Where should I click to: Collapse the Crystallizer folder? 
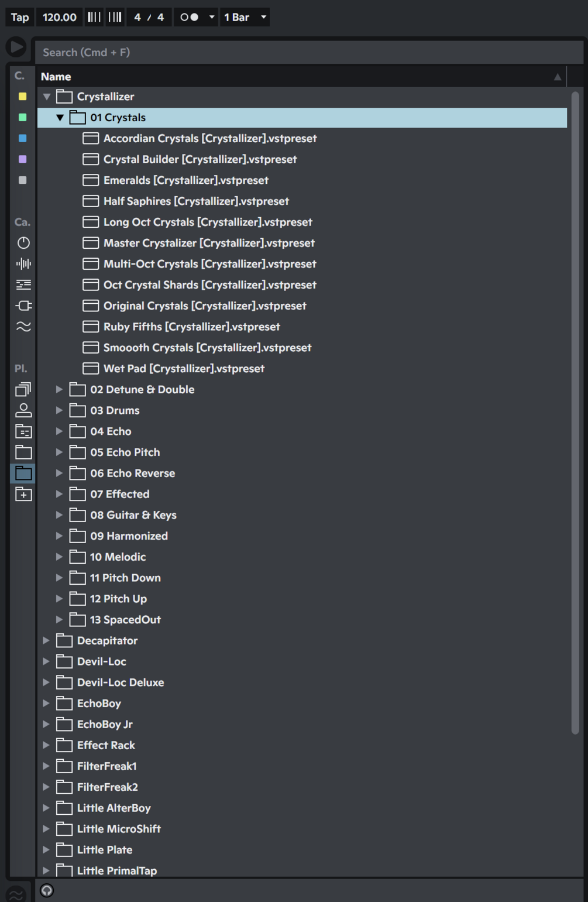point(47,97)
